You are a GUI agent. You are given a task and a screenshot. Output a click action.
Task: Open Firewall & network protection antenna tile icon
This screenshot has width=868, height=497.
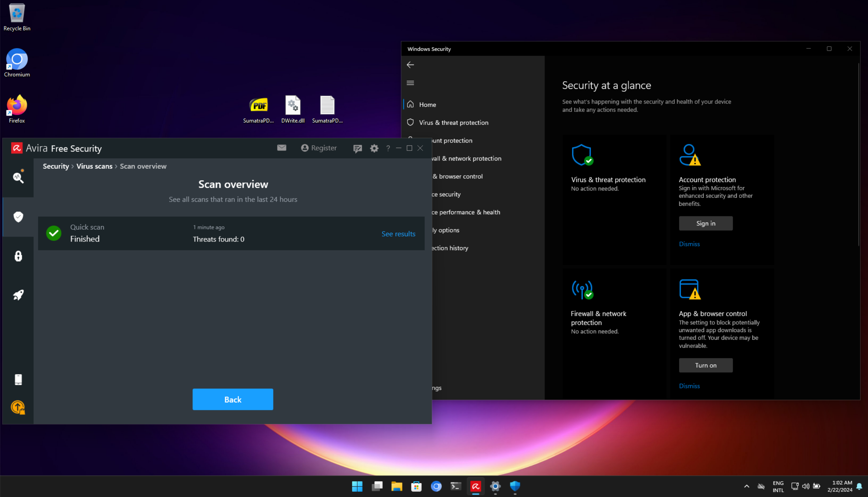click(582, 290)
